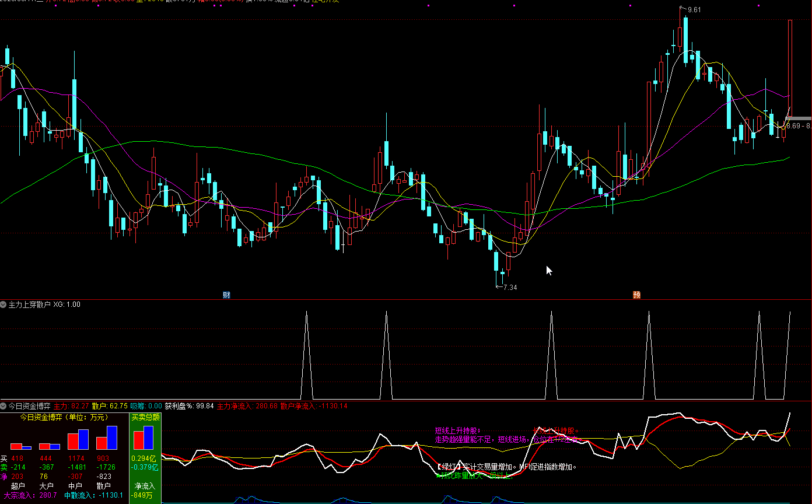Click the 9.61 high price marker
812x504 pixels.
(693, 10)
